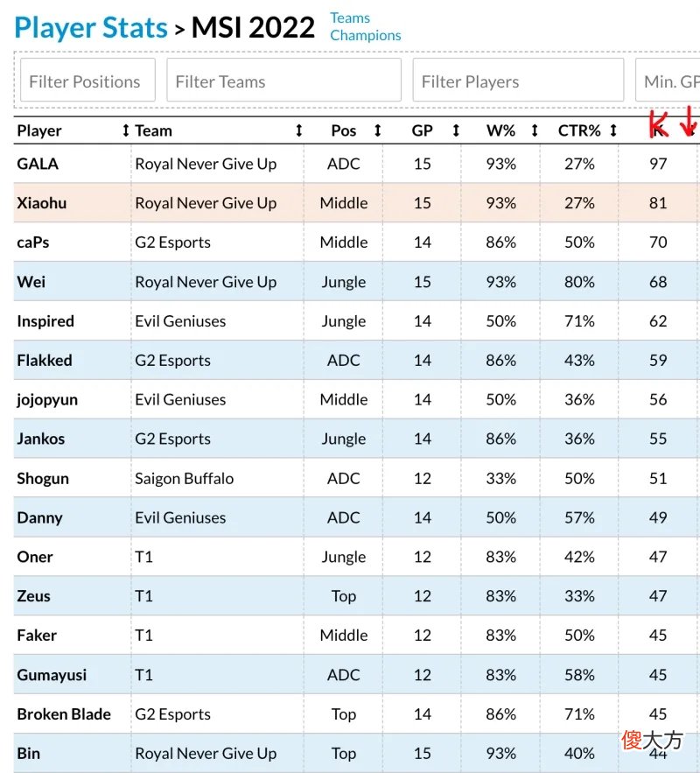Click caPs player name

33,242
